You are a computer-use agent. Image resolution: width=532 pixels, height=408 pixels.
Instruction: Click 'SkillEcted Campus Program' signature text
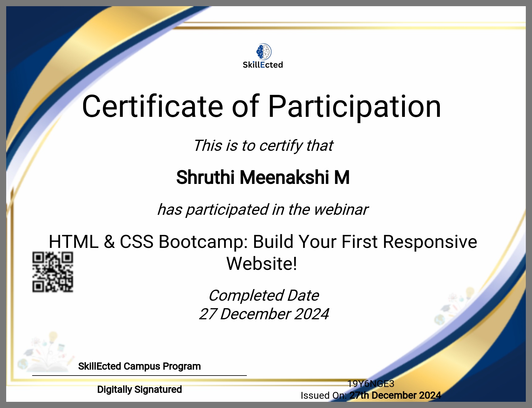click(139, 366)
